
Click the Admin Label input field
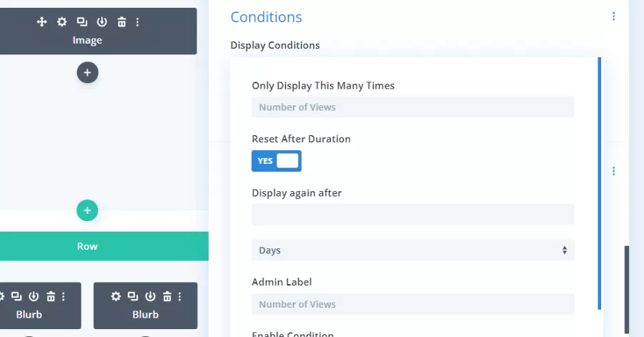[x=412, y=304]
